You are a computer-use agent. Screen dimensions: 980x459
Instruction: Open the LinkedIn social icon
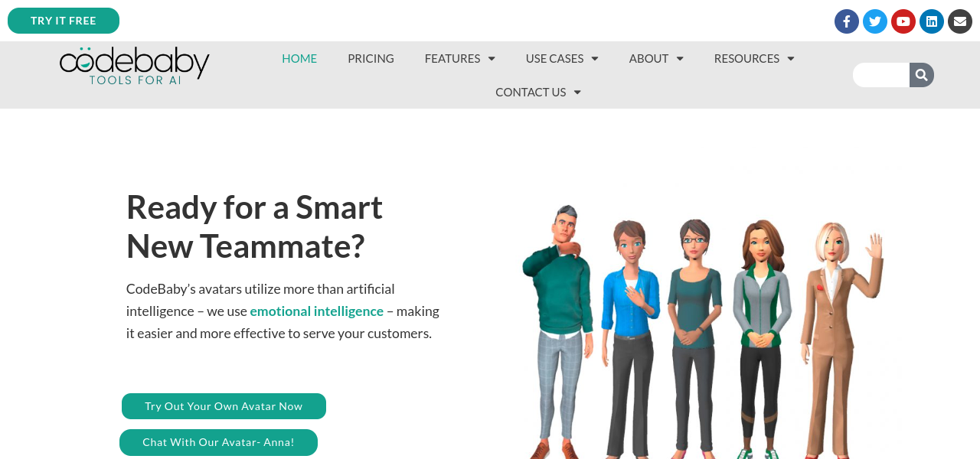click(932, 21)
